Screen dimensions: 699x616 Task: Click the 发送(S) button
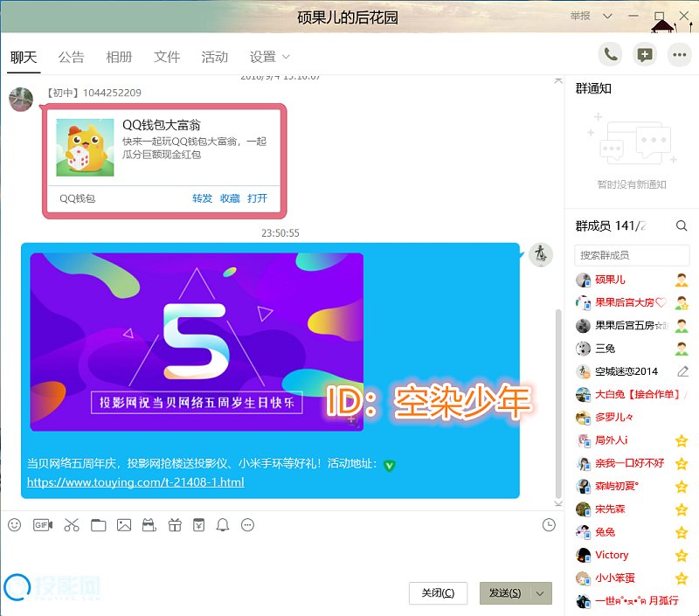tap(505, 593)
